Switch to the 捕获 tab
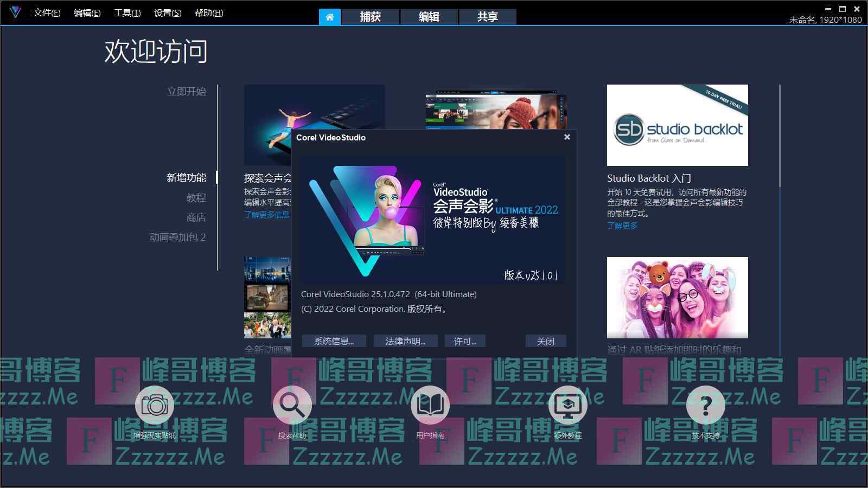Image resolution: width=868 pixels, height=488 pixels. coord(371,17)
